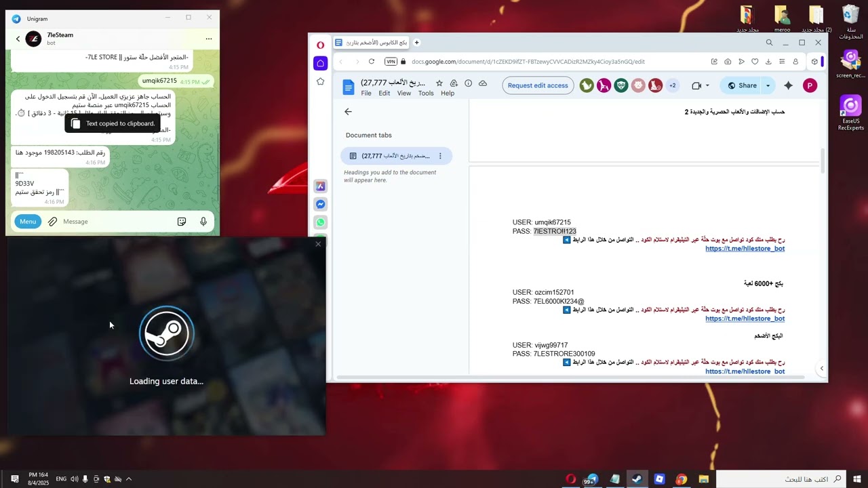This screenshot has height=488, width=868.
Task: Show the +2 additional viewers
Action: [672, 85]
